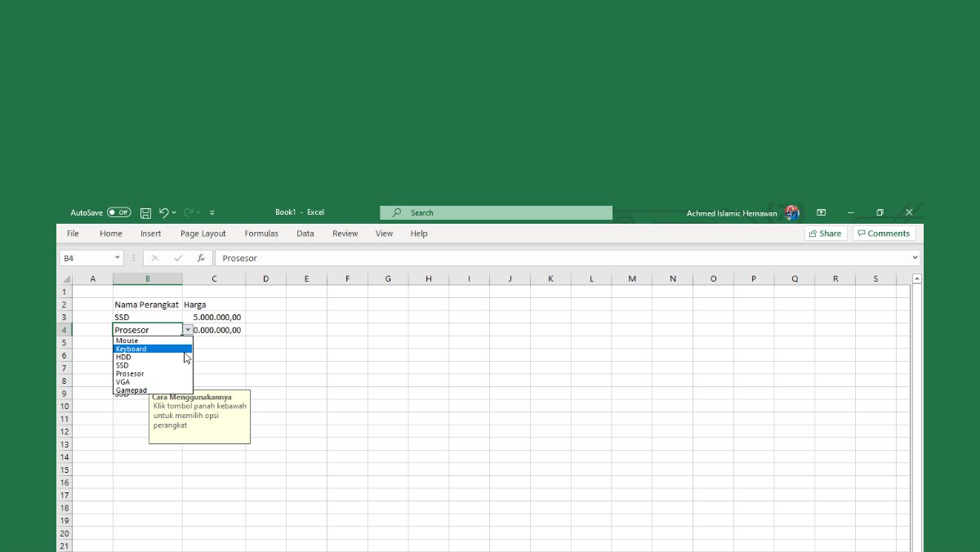Click the Undo arrow icon
Image resolution: width=980 pixels, height=552 pixels.
pyautogui.click(x=163, y=212)
